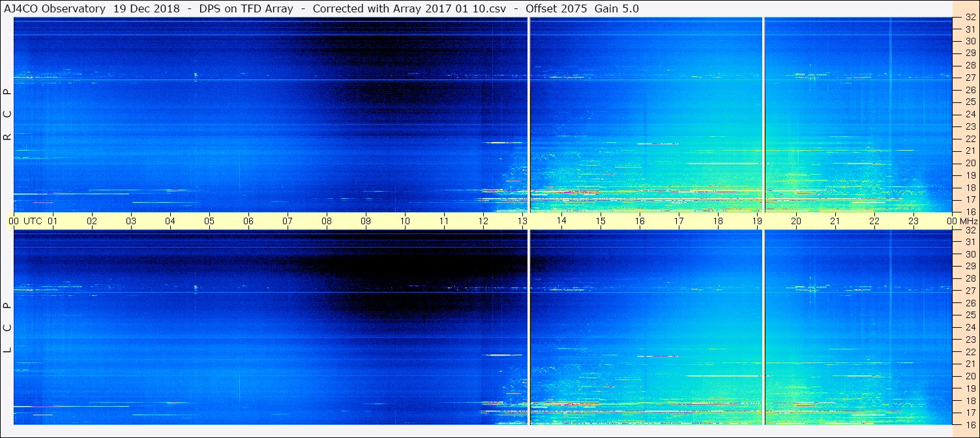Click the 20 MHz label in LCP panel
Viewport: 980px width, 438px height.
pos(970,376)
